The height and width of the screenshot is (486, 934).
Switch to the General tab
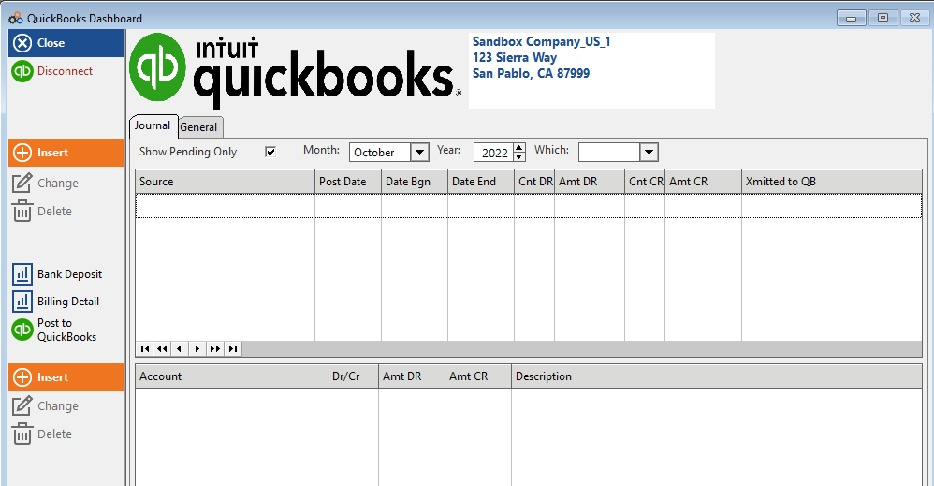click(200, 127)
